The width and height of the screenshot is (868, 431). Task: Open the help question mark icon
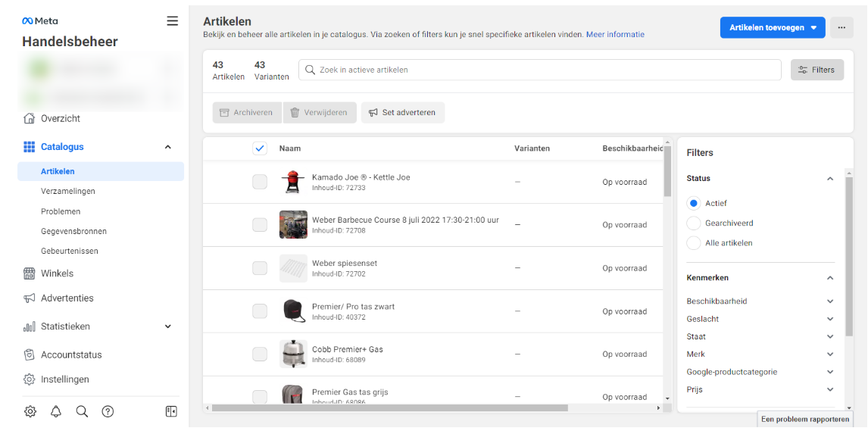[108, 411]
